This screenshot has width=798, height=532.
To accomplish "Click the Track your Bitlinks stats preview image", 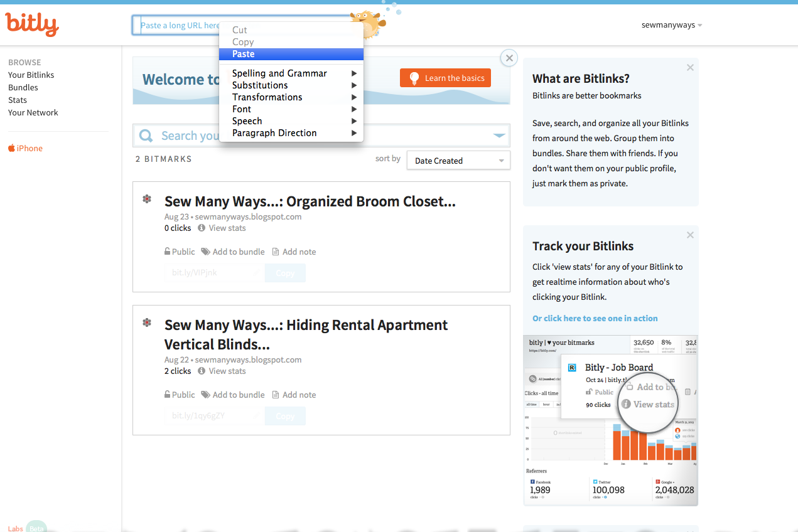I will tap(610, 420).
